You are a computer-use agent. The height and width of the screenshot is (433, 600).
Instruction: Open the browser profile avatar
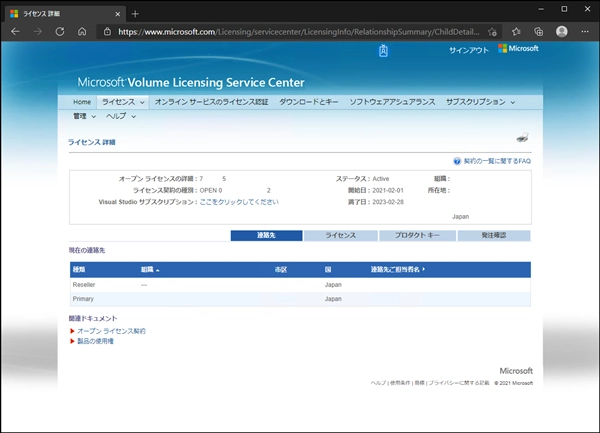[562, 31]
